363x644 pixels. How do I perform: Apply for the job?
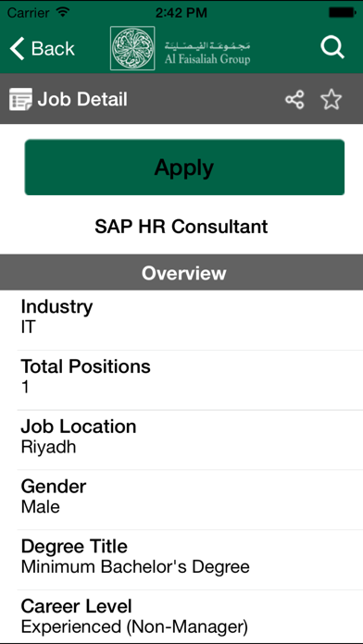184,167
